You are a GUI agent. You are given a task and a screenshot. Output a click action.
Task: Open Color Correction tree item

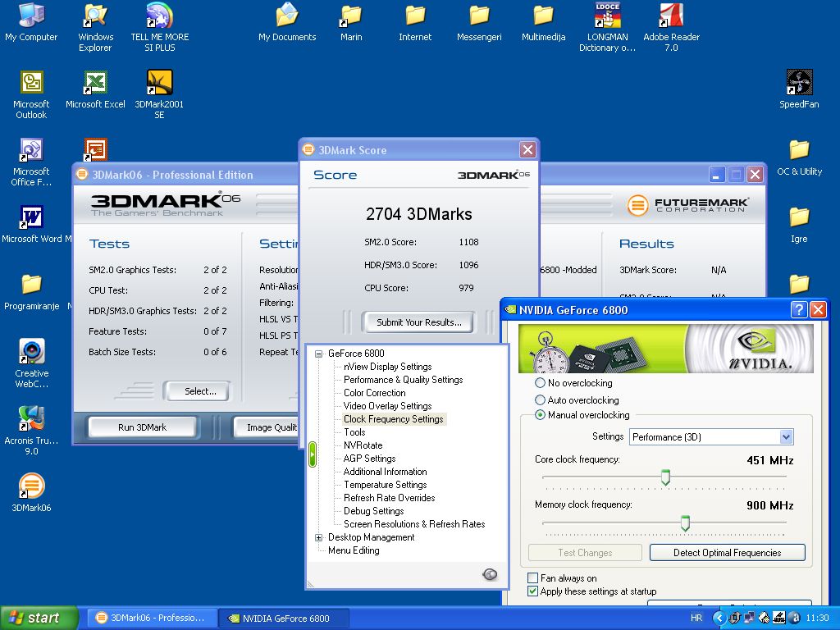(x=374, y=393)
